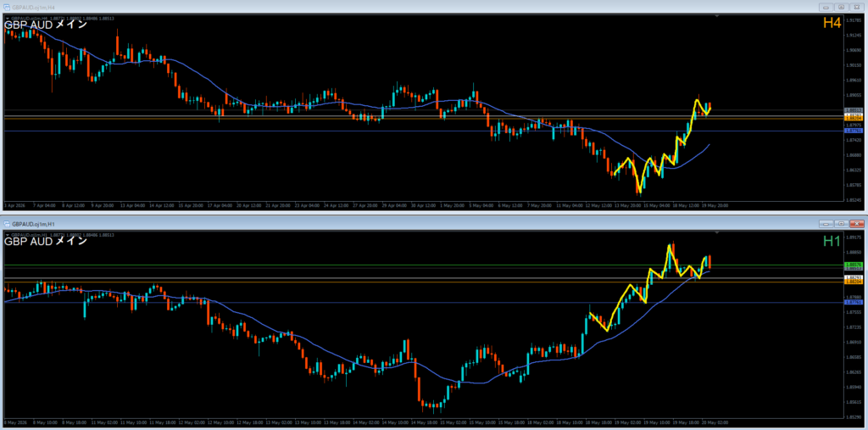Select the blue price label on H4 scale

(x=853, y=131)
